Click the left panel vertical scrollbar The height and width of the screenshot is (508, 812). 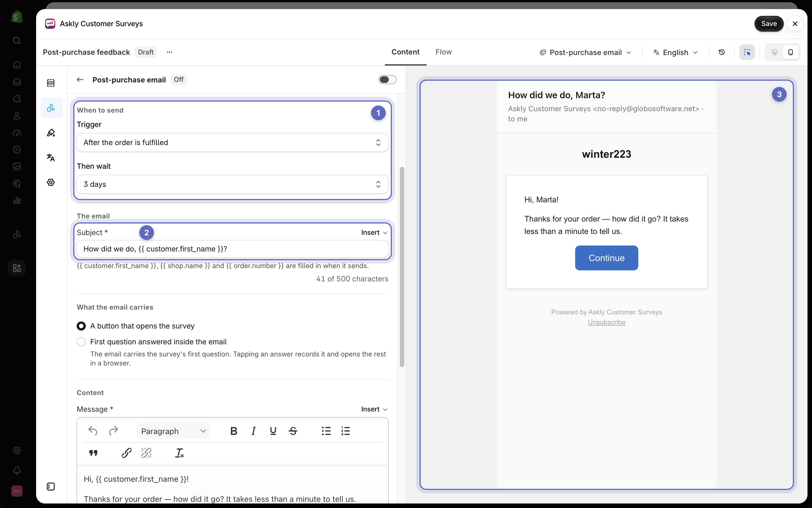click(x=402, y=267)
